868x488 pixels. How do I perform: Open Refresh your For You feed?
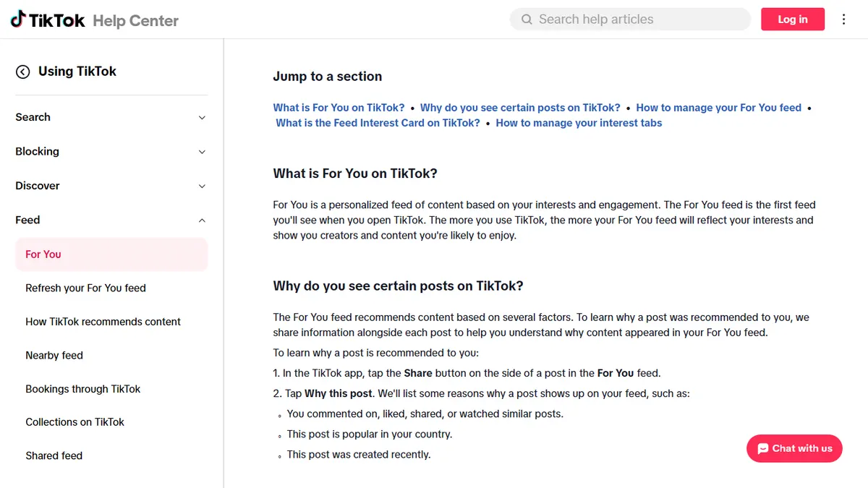(x=85, y=288)
